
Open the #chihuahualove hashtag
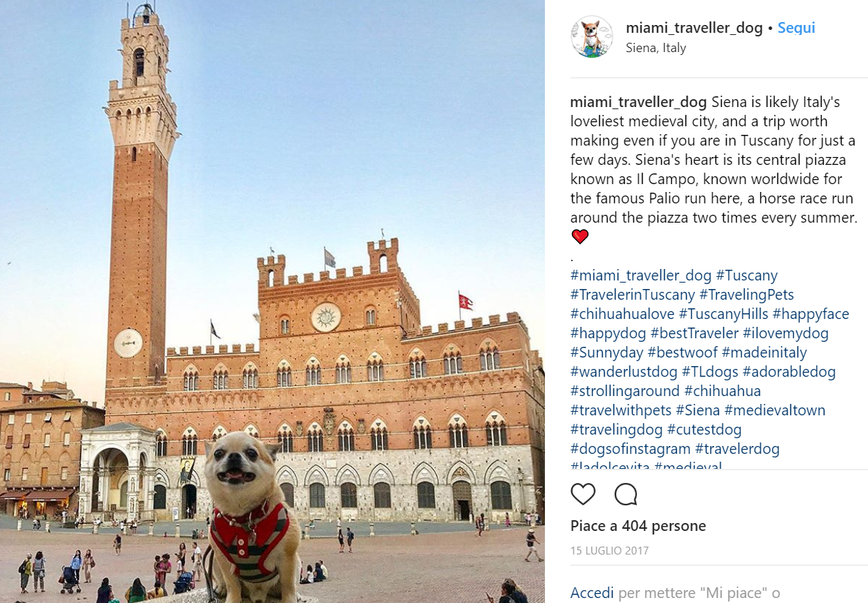pyautogui.click(x=623, y=314)
